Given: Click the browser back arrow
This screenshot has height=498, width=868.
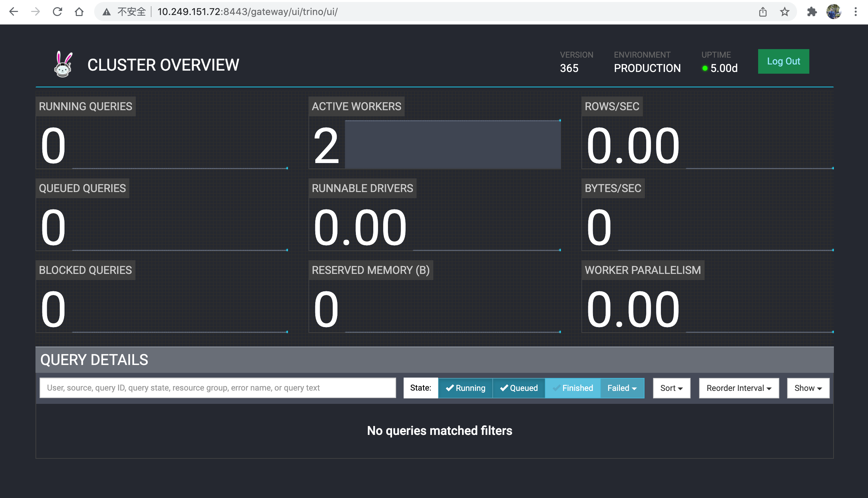Looking at the screenshot, I should pyautogui.click(x=14, y=12).
